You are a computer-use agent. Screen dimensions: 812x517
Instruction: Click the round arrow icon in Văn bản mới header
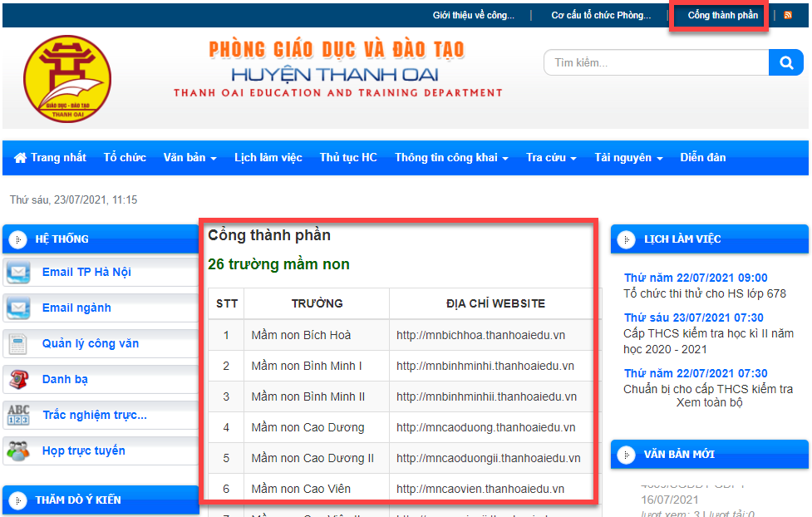click(x=626, y=455)
